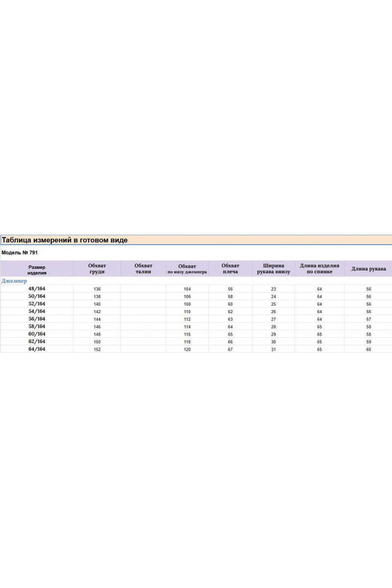392x588 pixels.
Task: Select the size row "48/164"
Action: tap(196, 289)
